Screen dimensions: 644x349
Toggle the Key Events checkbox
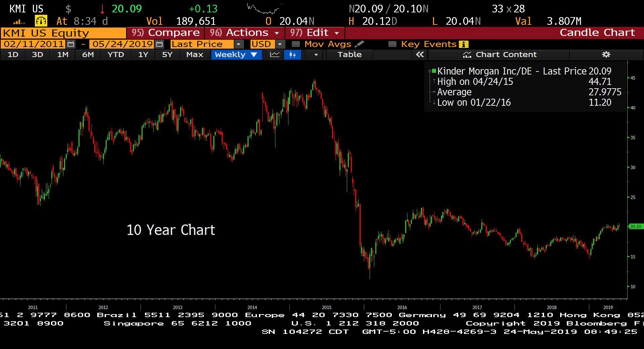click(392, 44)
